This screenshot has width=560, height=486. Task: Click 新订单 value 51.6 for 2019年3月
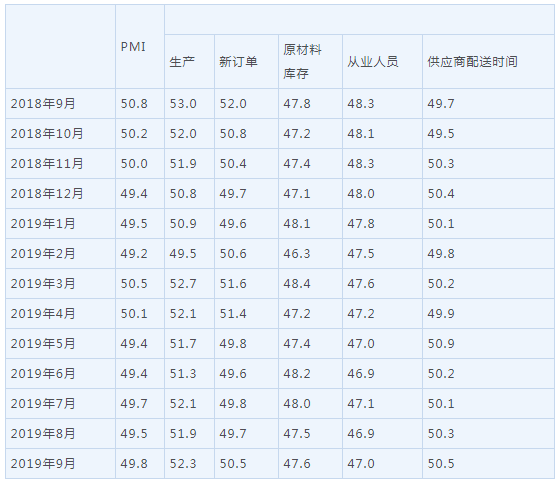tap(233, 284)
